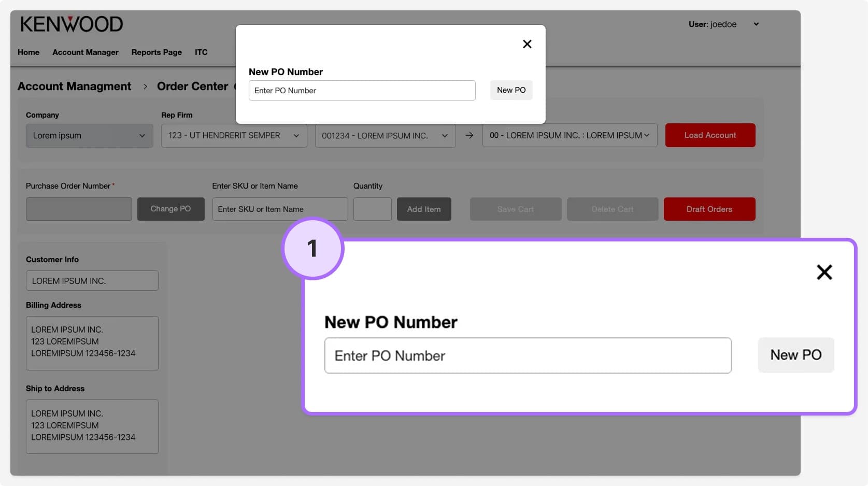Open the 001234 - LOREM IPSUM INC. dropdown
This screenshot has height=486, width=868.
pyautogui.click(x=386, y=136)
